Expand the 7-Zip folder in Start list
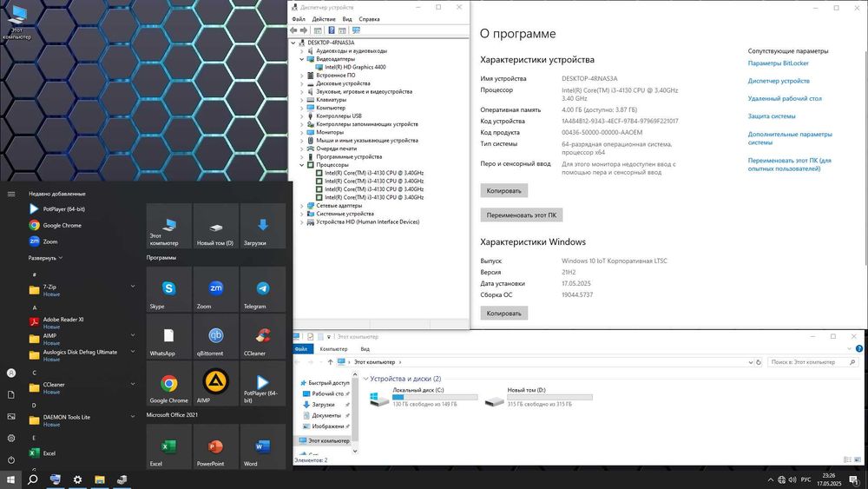This screenshot has width=868, height=489. pos(133,287)
